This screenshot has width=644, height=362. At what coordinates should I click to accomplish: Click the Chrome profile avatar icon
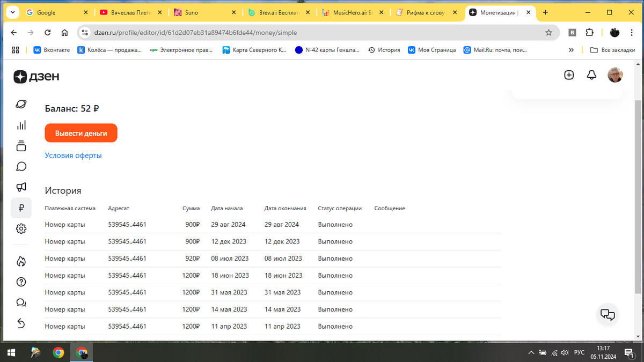pos(615,33)
